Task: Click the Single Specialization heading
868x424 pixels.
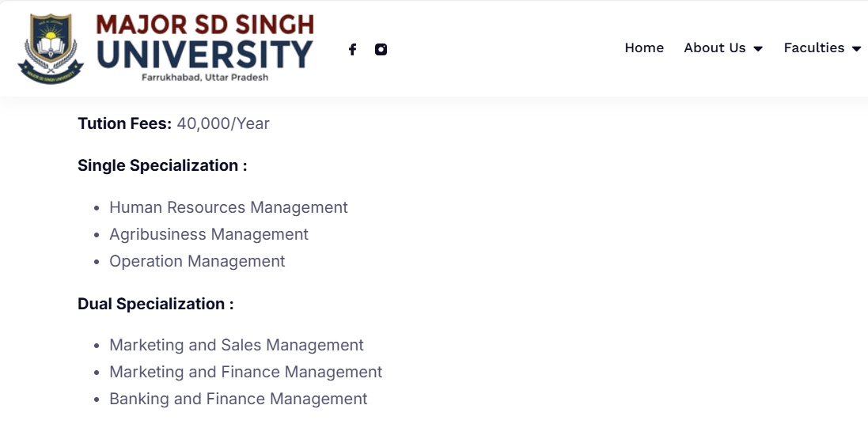Action: [162, 165]
